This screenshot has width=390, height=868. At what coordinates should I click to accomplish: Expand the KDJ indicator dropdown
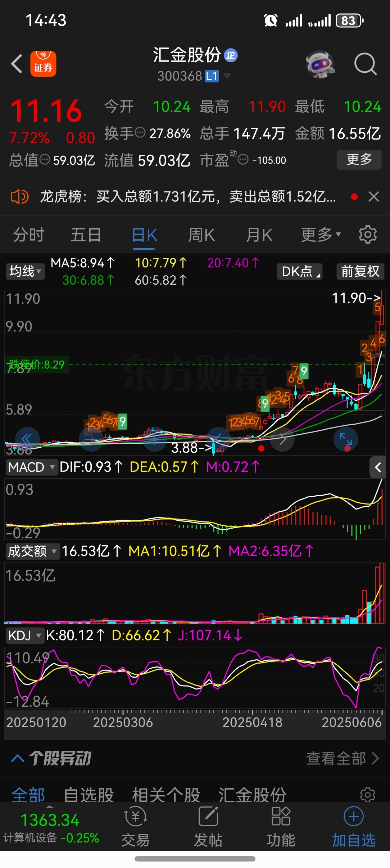click(x=25, y=635)
